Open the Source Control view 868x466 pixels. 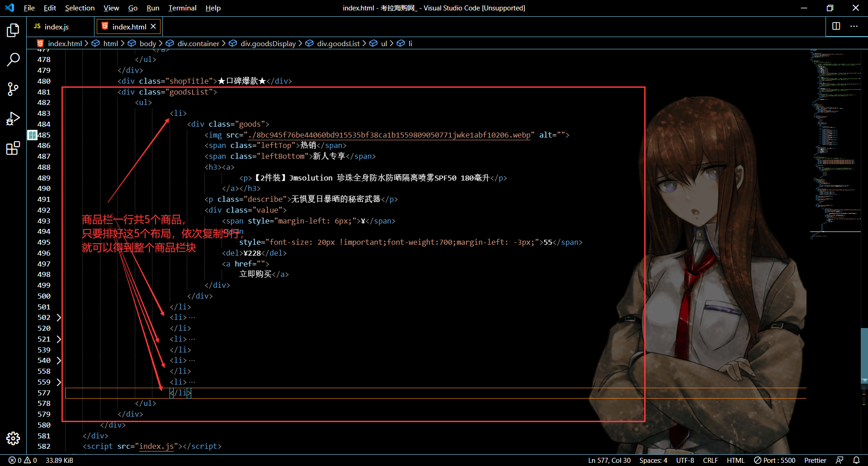point(13,89)
